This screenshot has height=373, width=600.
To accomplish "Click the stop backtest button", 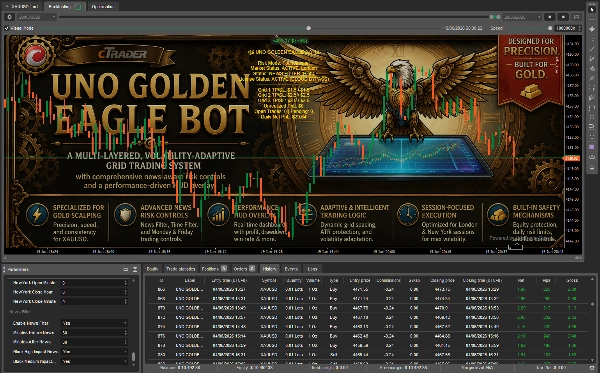I will click(x=550, y=17).
